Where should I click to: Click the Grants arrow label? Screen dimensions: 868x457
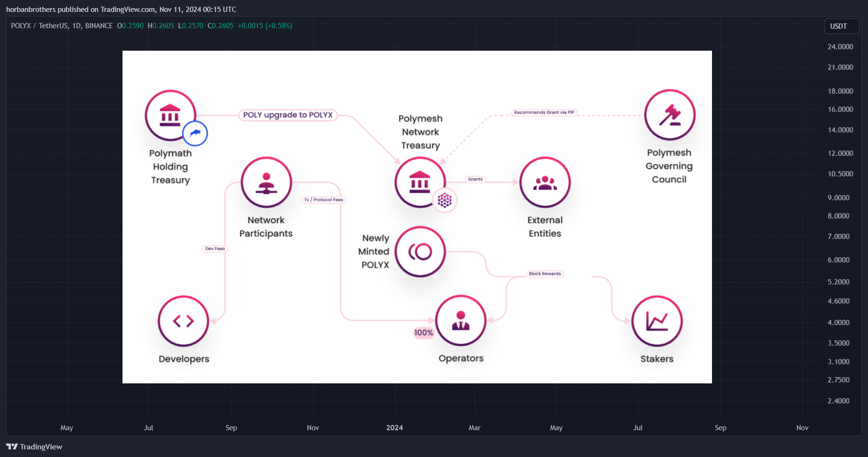pos(476,179)
